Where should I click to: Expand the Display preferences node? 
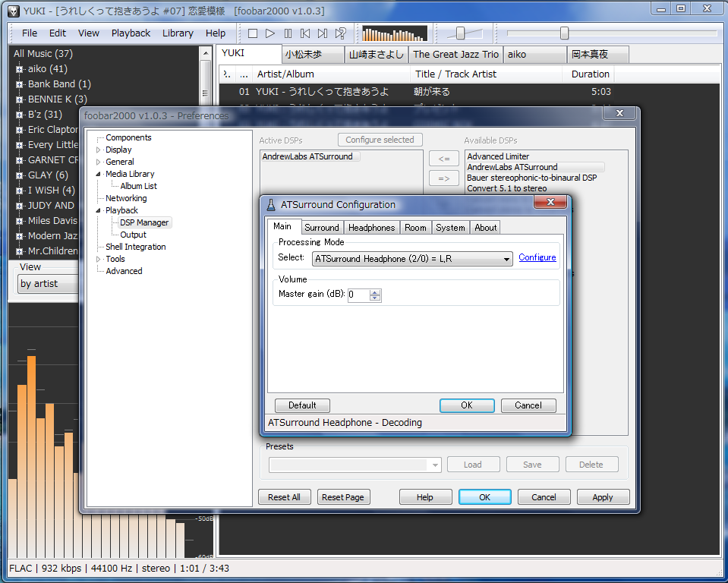click(x=99, y=150)
